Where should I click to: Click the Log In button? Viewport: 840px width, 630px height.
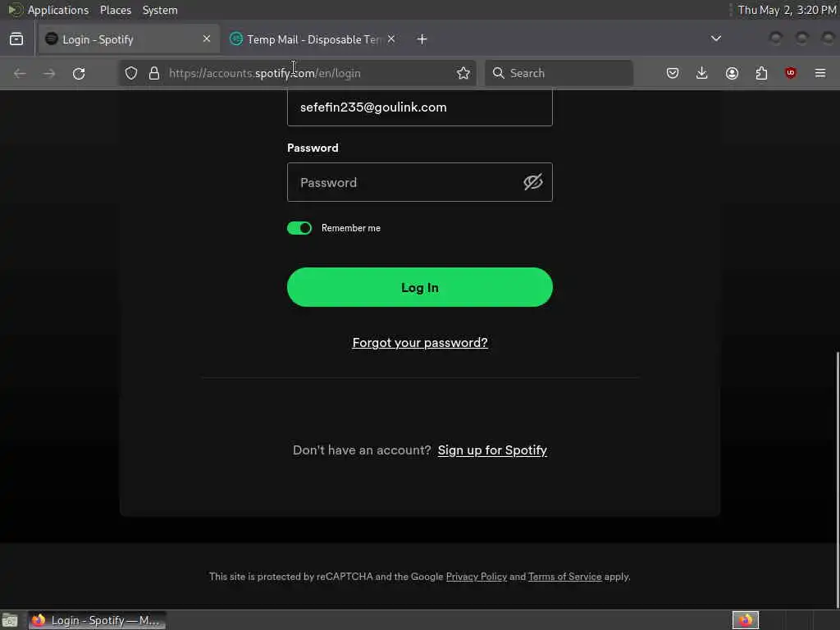pyautogui.click(x=420, y=287)
